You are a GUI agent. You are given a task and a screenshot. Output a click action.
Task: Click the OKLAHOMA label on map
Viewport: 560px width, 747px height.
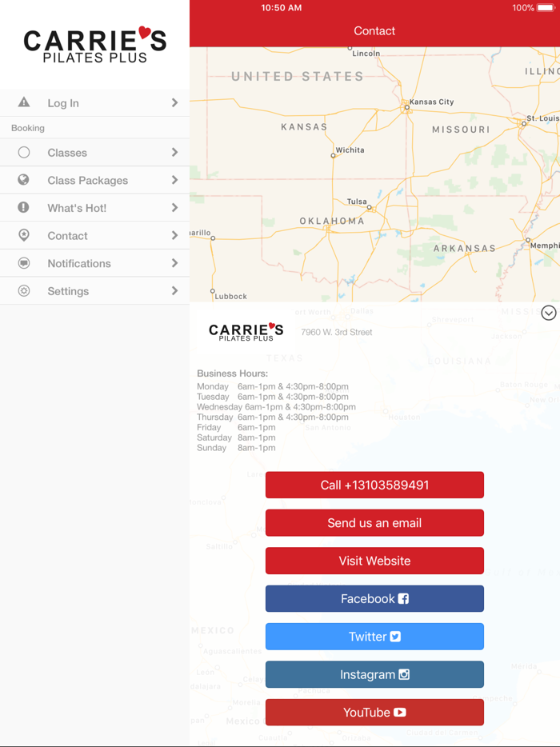click(332, 221)
